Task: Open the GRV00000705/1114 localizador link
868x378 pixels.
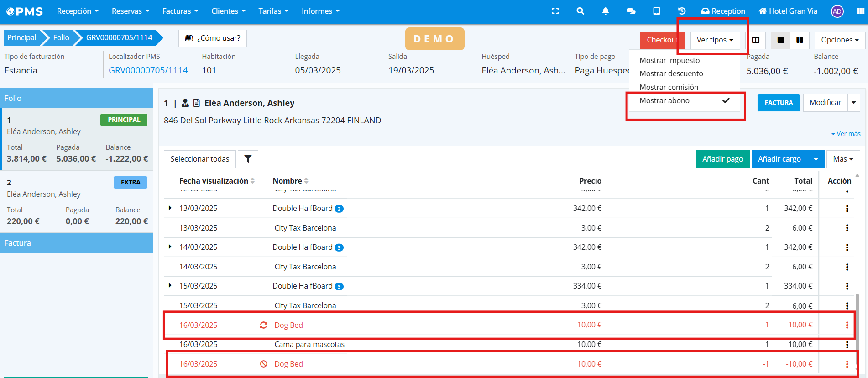Action: [x=148, y=70]
